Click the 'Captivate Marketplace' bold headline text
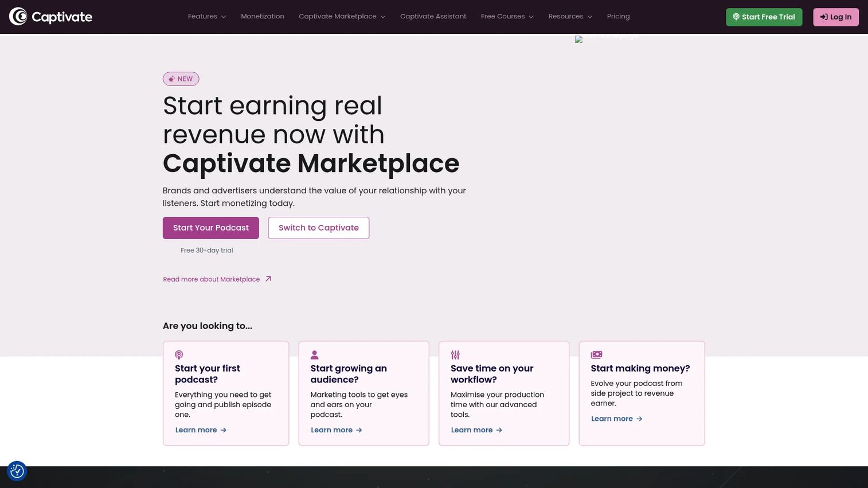The image size is (868, 488). point(311,163)
